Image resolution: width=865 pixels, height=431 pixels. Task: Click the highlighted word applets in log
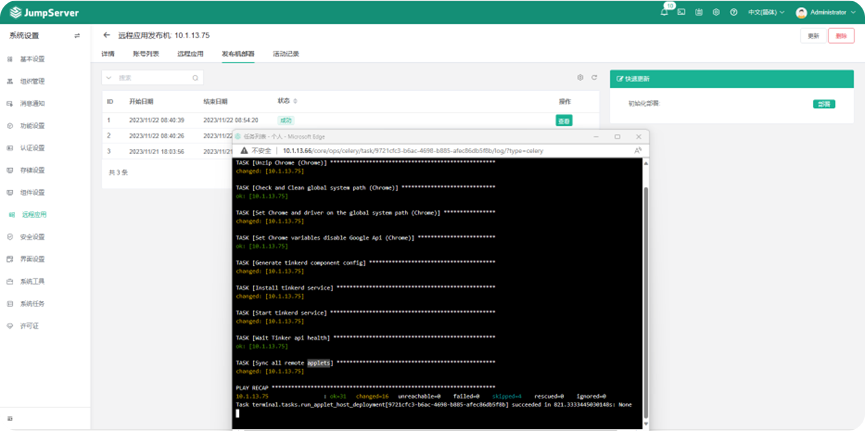pos(318,363)
